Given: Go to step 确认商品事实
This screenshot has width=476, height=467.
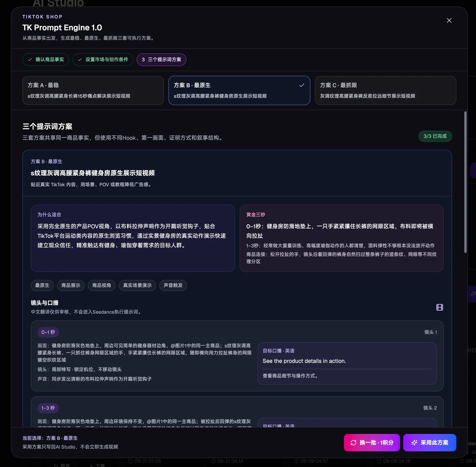Looking at the screenshot, I should [x=46, y=60].
